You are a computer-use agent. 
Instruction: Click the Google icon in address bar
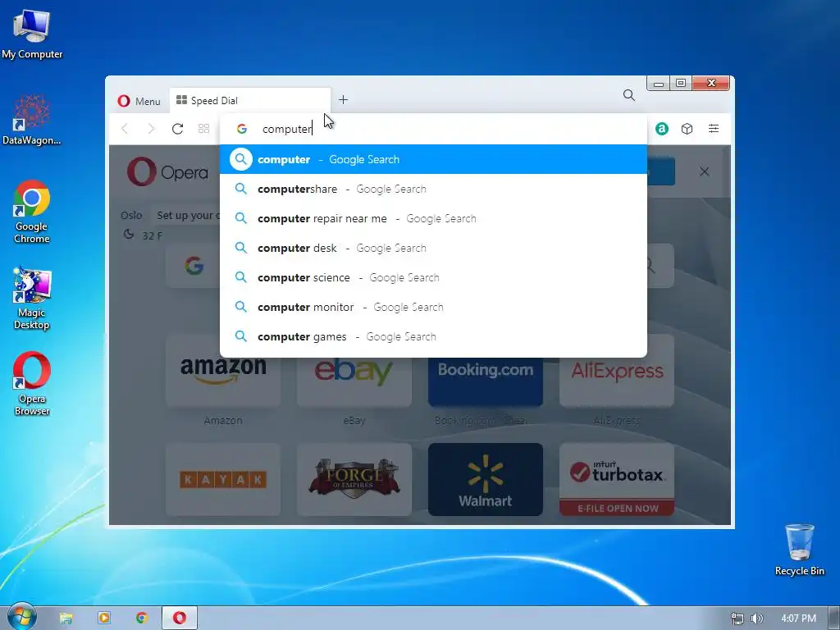pyautogui.click(x=242, y=129)
